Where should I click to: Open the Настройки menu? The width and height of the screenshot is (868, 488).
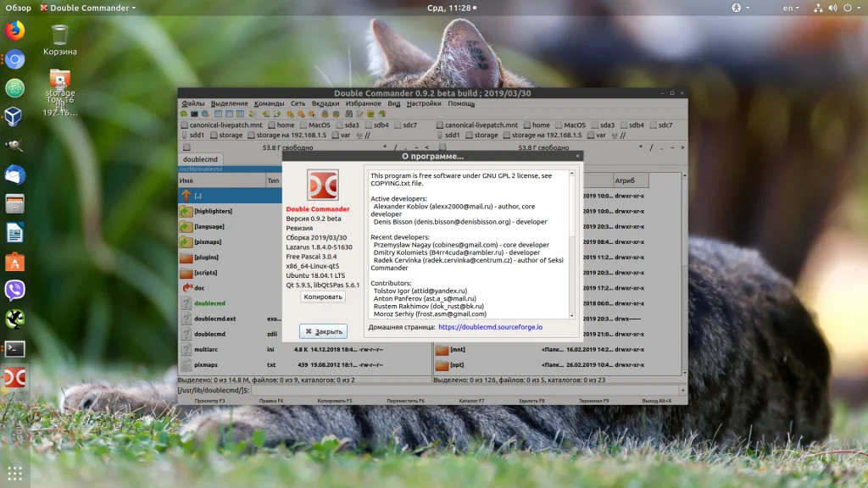pyautogui.click(x=424, y=103)
